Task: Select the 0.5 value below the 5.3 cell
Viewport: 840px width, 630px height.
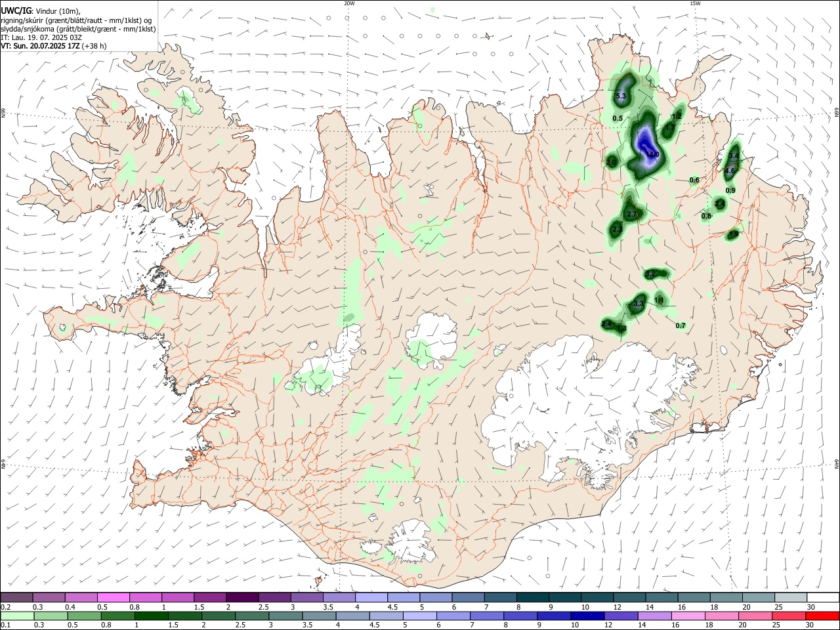Action: click(x=618, y=119)
